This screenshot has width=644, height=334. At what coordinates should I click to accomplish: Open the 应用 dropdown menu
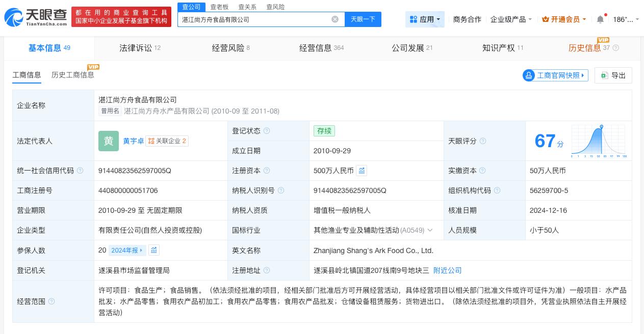pyautogui.click(x=425, y=19)
